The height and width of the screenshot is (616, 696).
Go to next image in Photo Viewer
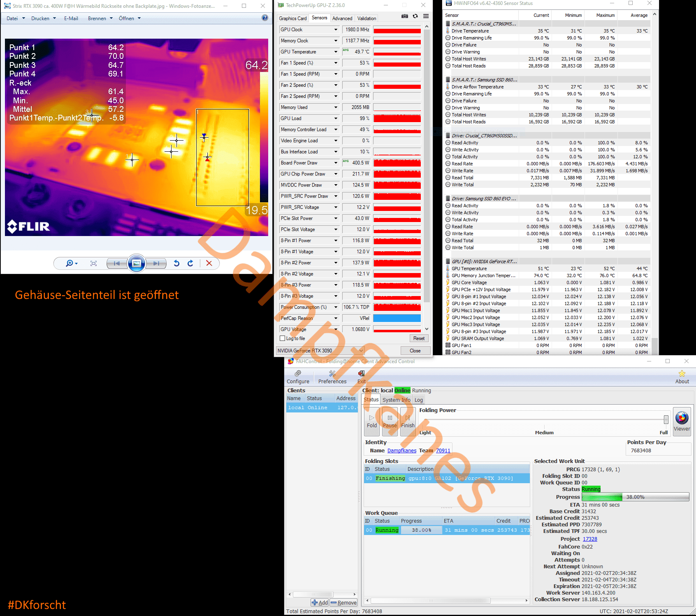pos(156,263)
